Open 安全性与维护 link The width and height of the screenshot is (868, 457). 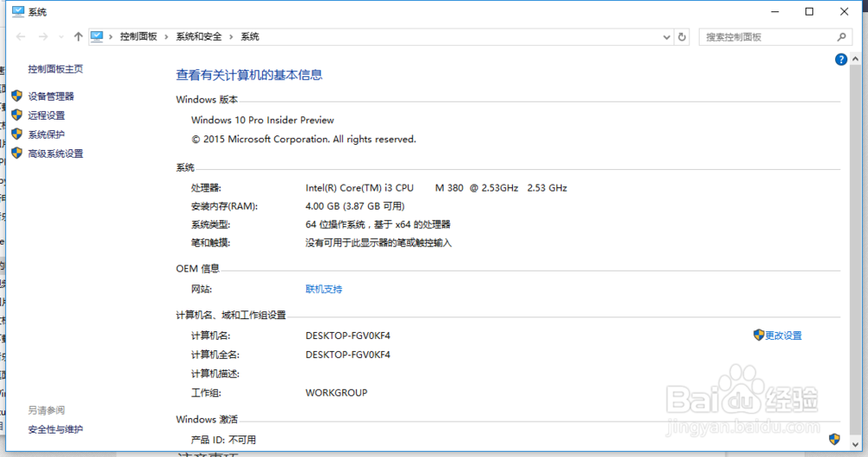[x=56, y=429]
